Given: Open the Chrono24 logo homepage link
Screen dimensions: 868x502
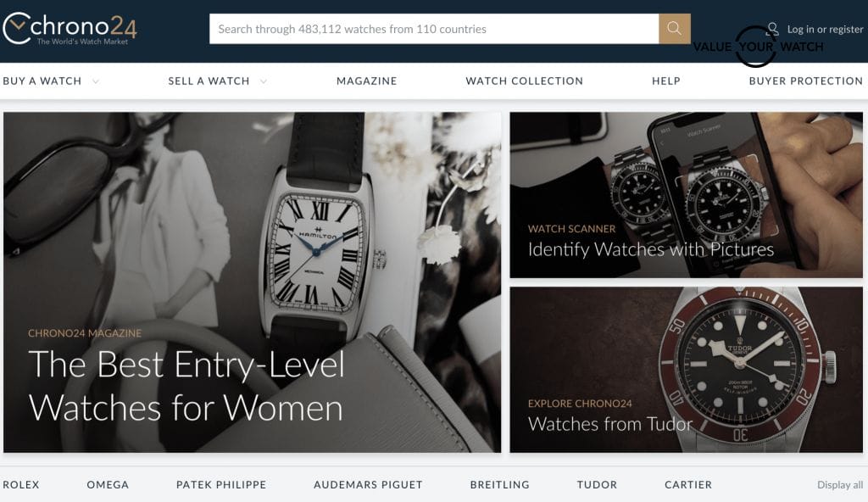Looking at the screenshot, I should pyautogui.click(x=70, y=28).
